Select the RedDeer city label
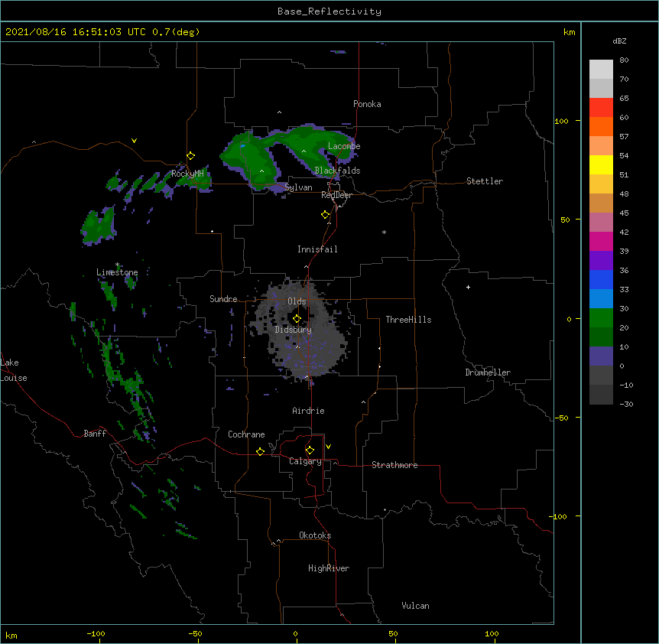The height and width of the screenshot is (644, 659). coord(336,195)
